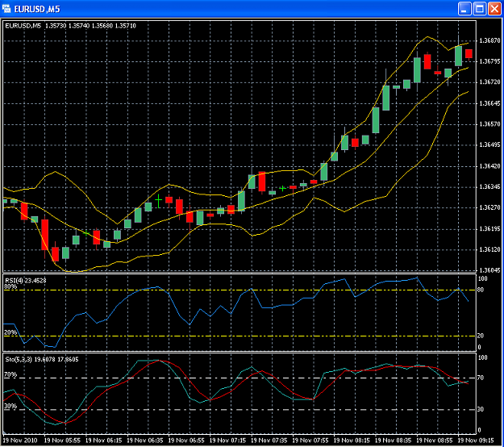Screen dimensions: 504x447
Task: Click the 1.36870 price scale label
Action: (x=489, y=40)
